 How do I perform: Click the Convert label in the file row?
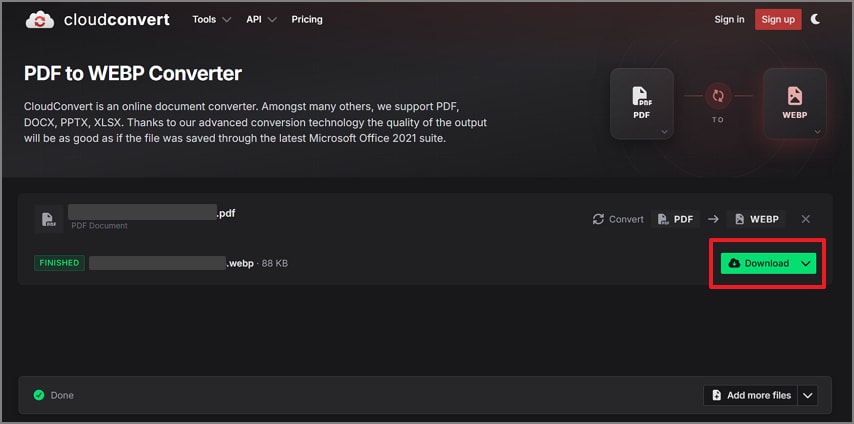[626, 219]
